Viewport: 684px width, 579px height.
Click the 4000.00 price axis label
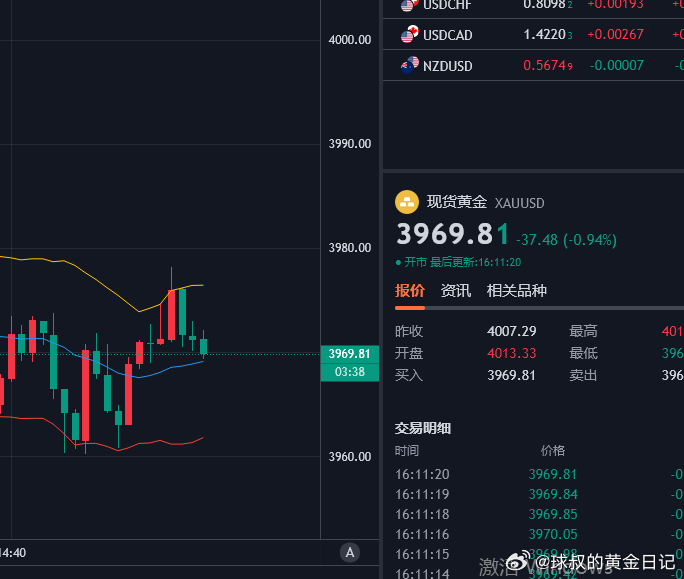[x=350, y=40]
